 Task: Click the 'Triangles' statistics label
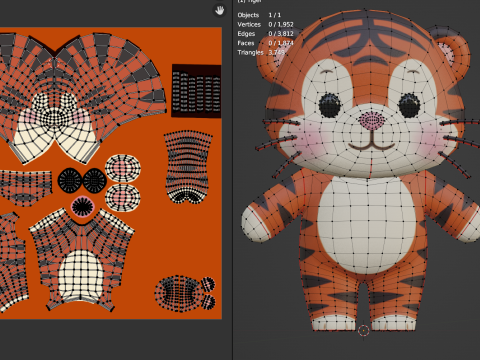tap(250, 52)
